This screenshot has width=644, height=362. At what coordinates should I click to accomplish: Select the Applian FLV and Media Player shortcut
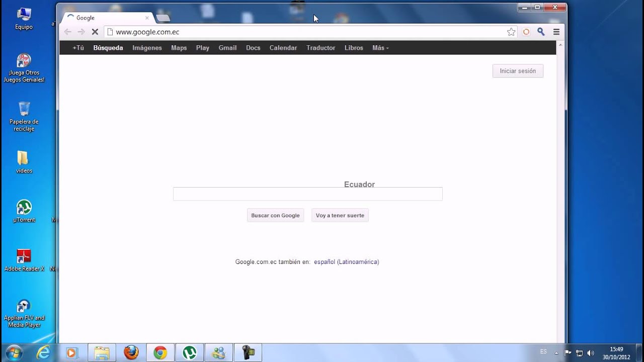pyautogui.click(x=24, y=314)
